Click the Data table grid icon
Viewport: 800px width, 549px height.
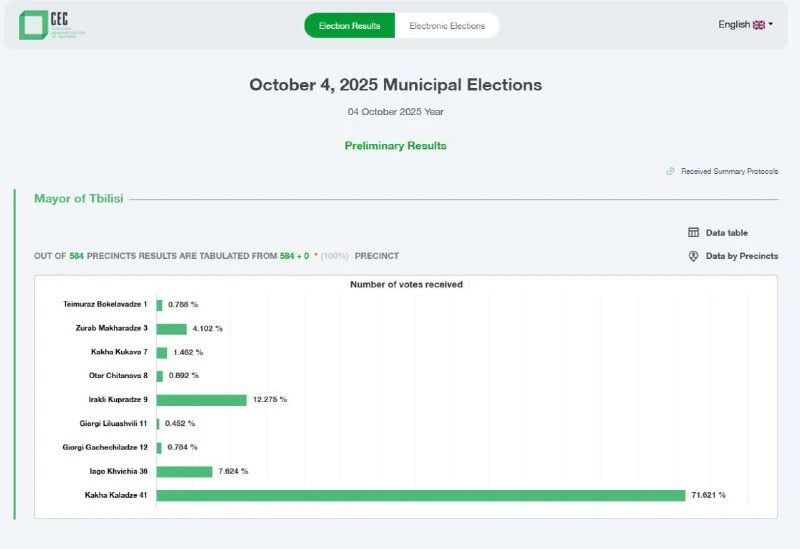pos(693,233)
